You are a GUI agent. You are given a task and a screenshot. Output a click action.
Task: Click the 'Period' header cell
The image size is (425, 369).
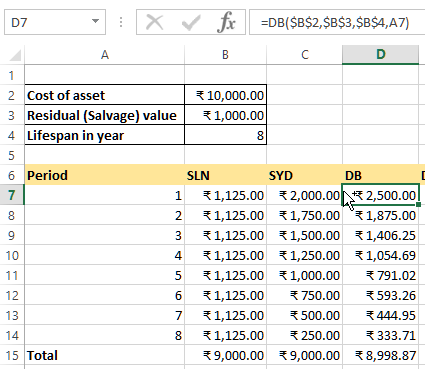point(104,175)
